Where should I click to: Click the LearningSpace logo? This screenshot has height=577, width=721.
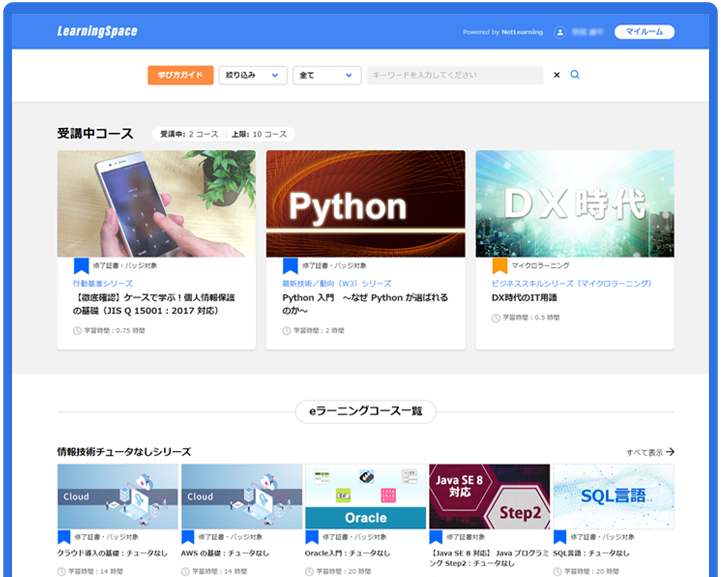coord(97,31)
